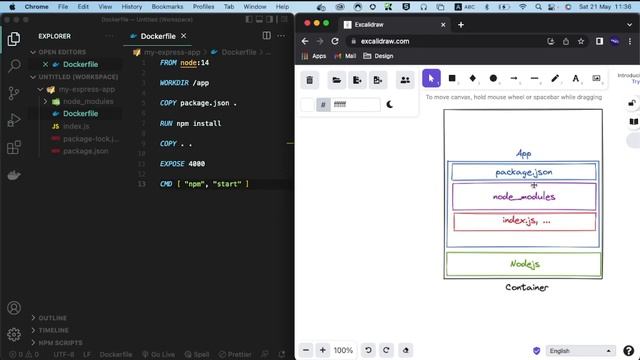Open the File menu in menu bar
The height and width of the screenshot is (360, 640).
pos(63,7)
